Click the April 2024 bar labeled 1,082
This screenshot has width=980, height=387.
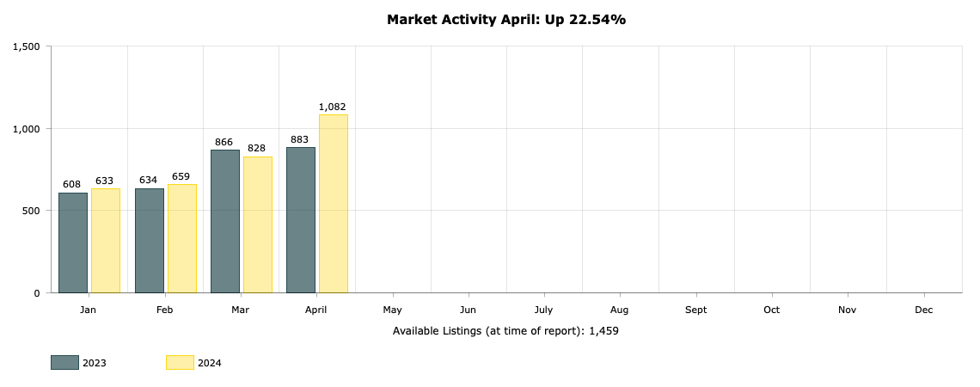coord(334,204)
